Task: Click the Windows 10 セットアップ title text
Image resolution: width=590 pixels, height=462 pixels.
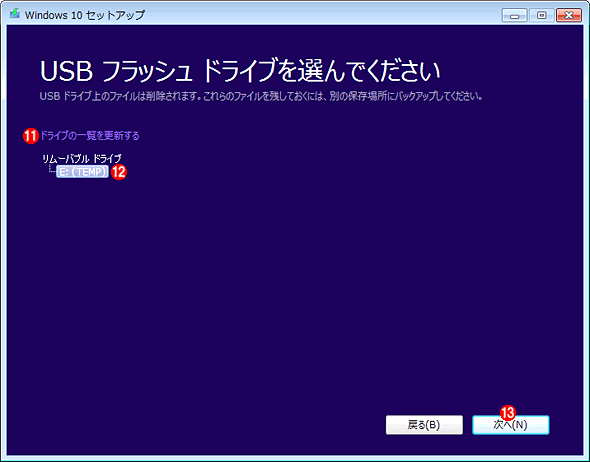Action: click(85, 15)
